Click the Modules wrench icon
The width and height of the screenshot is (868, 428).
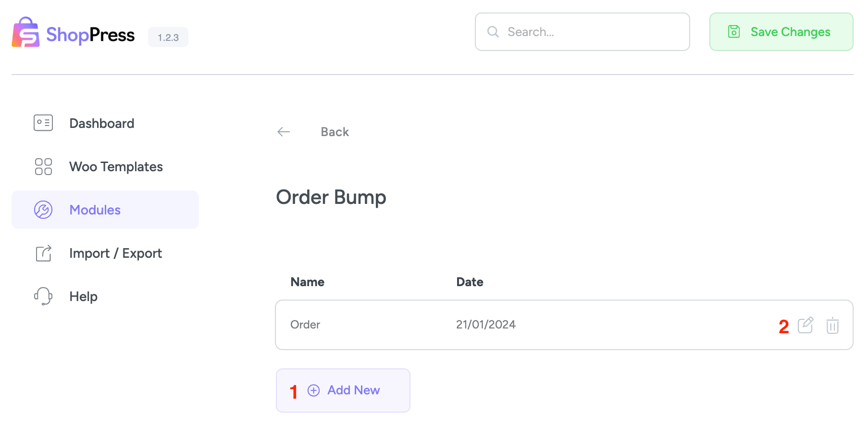(43, 210)
